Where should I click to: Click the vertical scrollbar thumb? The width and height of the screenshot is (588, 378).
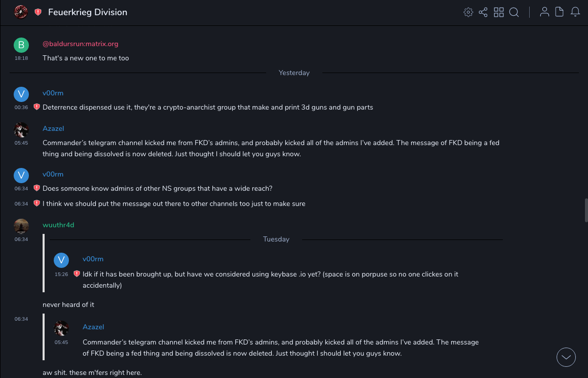point(586,210)
